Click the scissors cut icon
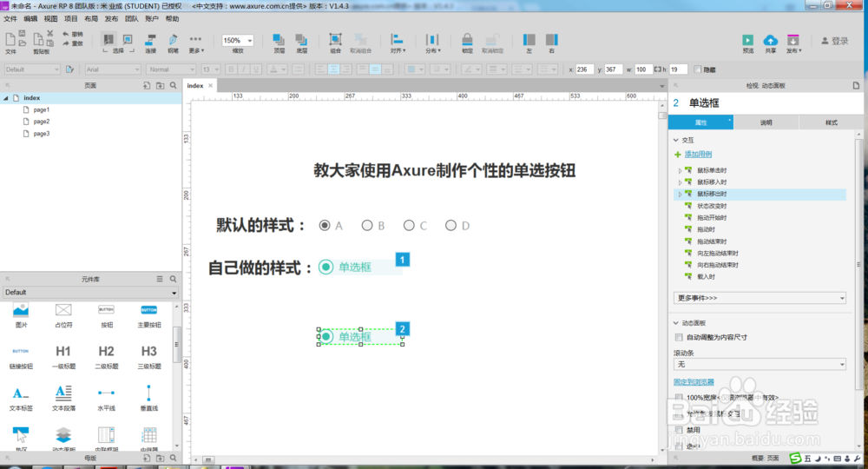The image size is (868, 469). point(49,34)
